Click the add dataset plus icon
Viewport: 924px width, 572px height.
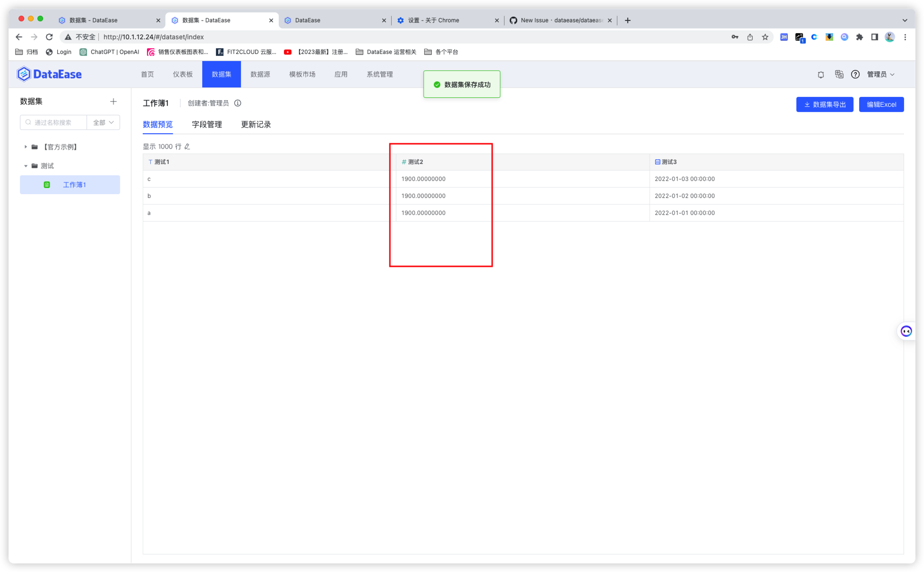(x=113, y=101)
